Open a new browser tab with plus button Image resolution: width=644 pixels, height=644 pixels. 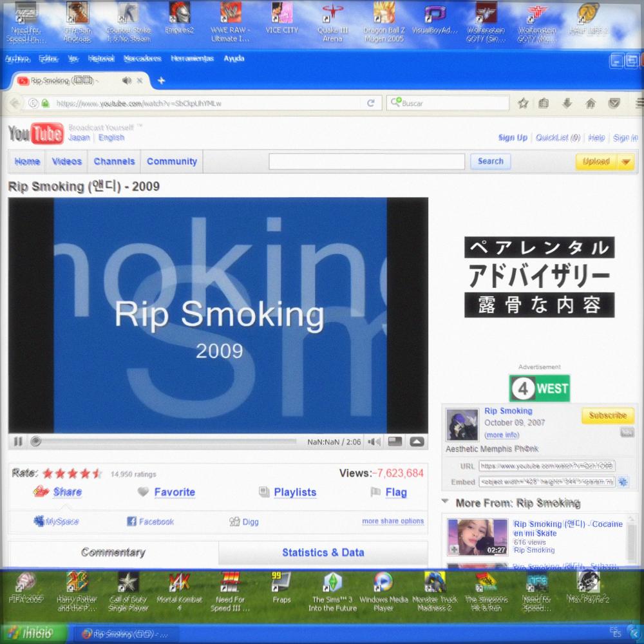click(x=162, y=80)
